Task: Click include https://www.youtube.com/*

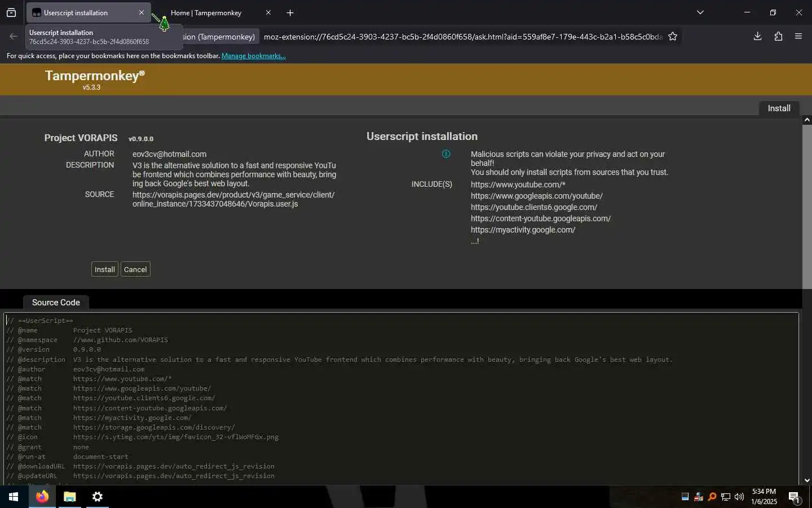Action: click(518, 185)
